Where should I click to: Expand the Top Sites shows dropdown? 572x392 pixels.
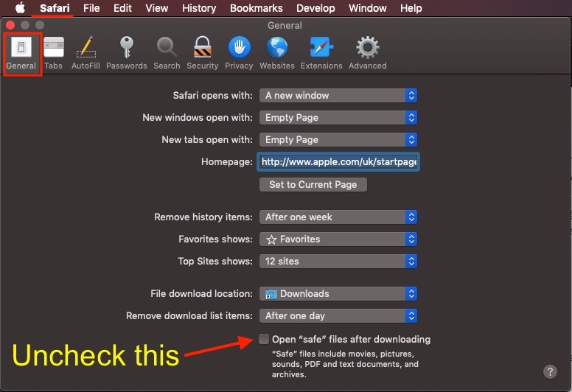click(338, 261)
